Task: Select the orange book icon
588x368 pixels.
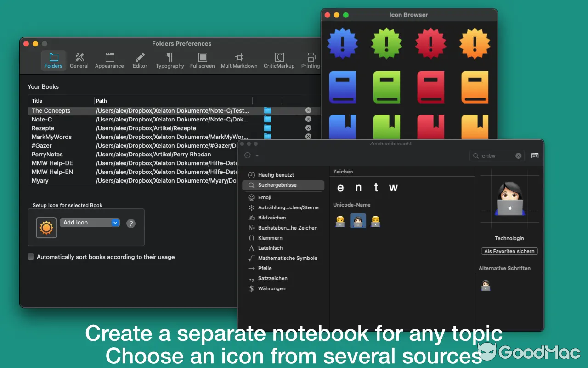Action: 475,87
